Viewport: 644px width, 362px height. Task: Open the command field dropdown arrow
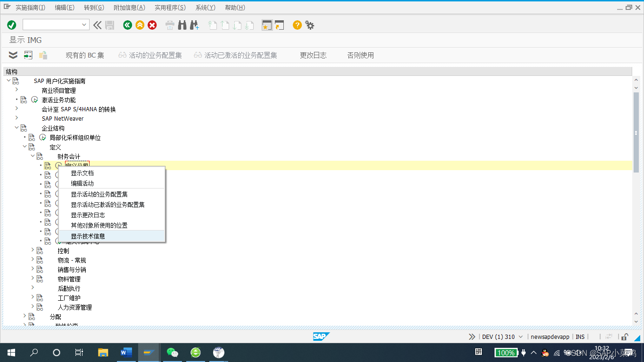tap(84, 25)
